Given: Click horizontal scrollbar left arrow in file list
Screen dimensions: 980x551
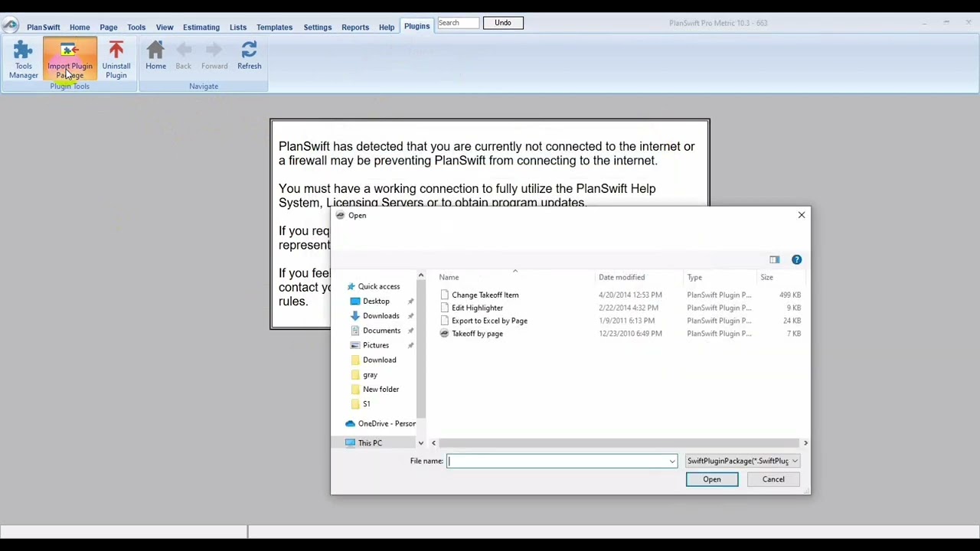Looking at the screenshot, I should (433, 443).
